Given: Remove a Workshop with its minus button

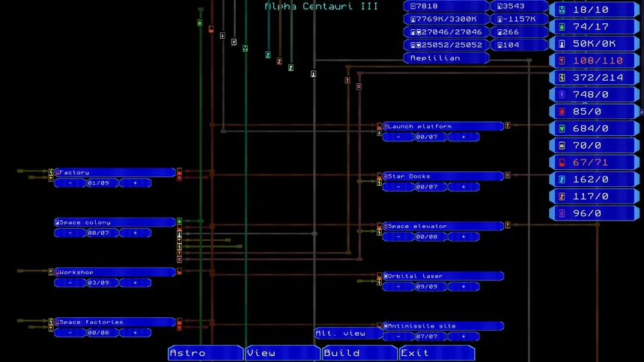Looking at the screenshot, I should (x=70, y=283).
